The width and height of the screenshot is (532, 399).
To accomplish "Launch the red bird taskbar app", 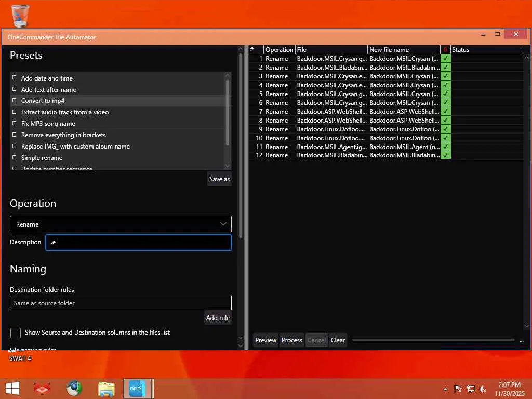I will (x=42, y=389).
